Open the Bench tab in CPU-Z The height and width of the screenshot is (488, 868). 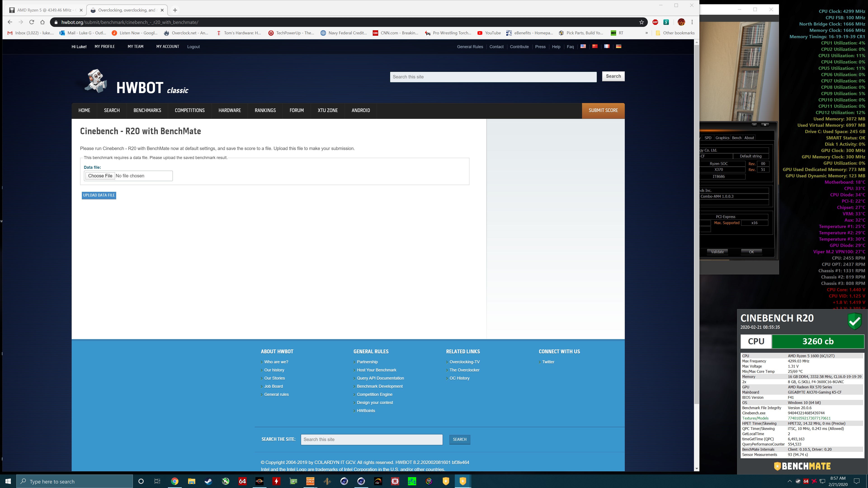(x=737, y=138)
